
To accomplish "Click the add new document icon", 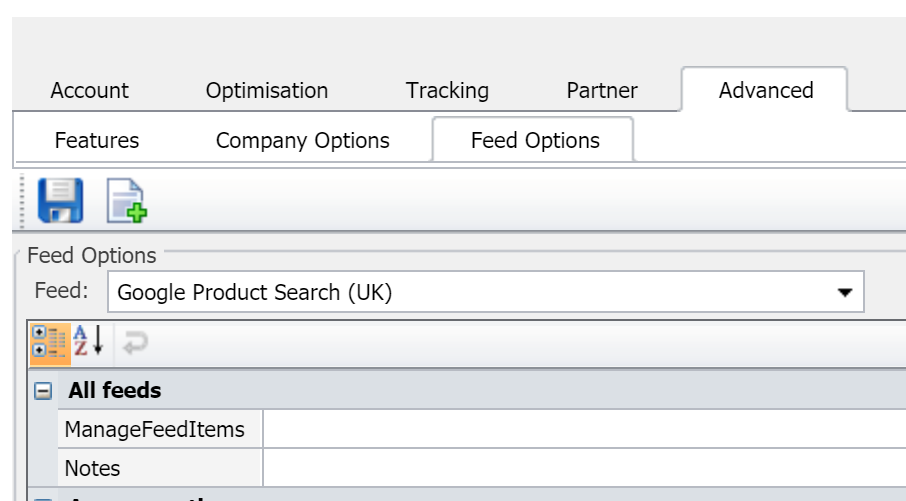I will 127,201.
